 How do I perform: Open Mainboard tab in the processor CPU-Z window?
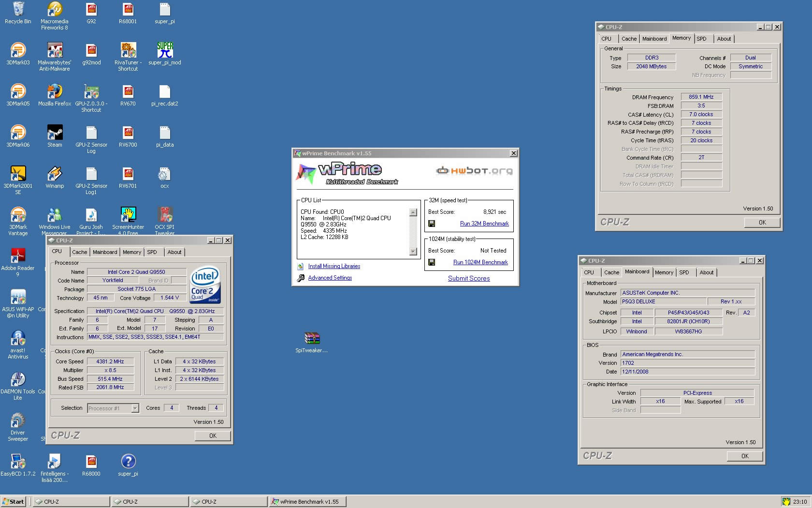click(x=105, y=252)
